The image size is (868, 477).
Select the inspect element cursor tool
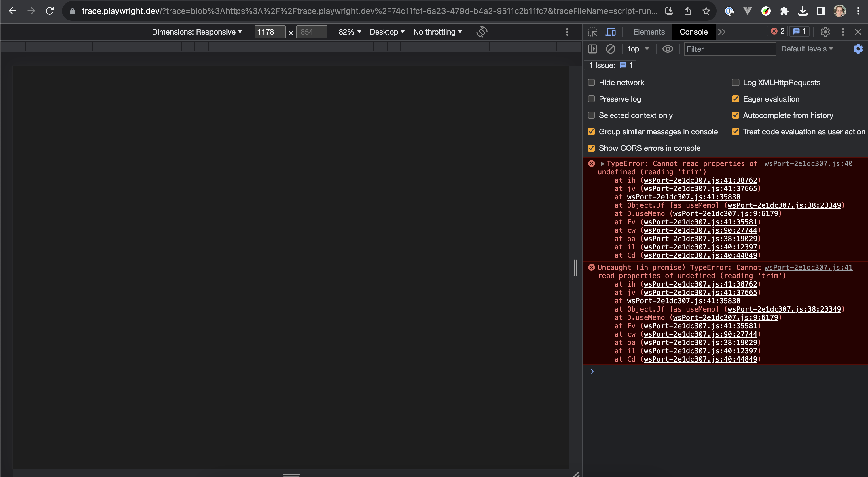(593, 32)
